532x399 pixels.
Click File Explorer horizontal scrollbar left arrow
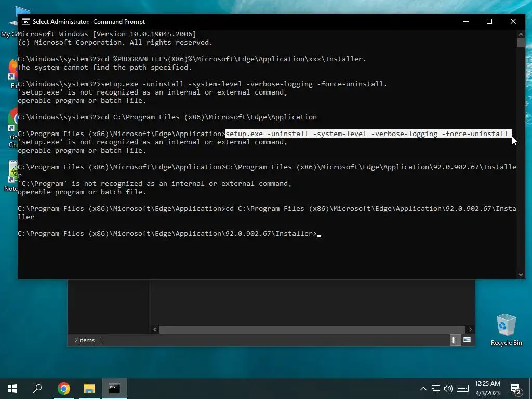point(155,329)
